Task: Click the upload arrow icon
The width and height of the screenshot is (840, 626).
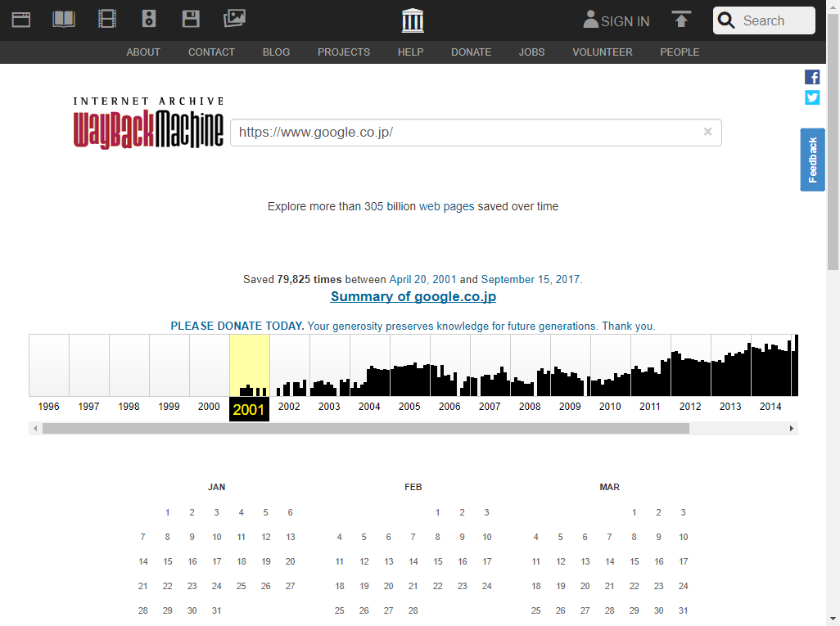Action: pyautogui.click(x=681, y=19)
